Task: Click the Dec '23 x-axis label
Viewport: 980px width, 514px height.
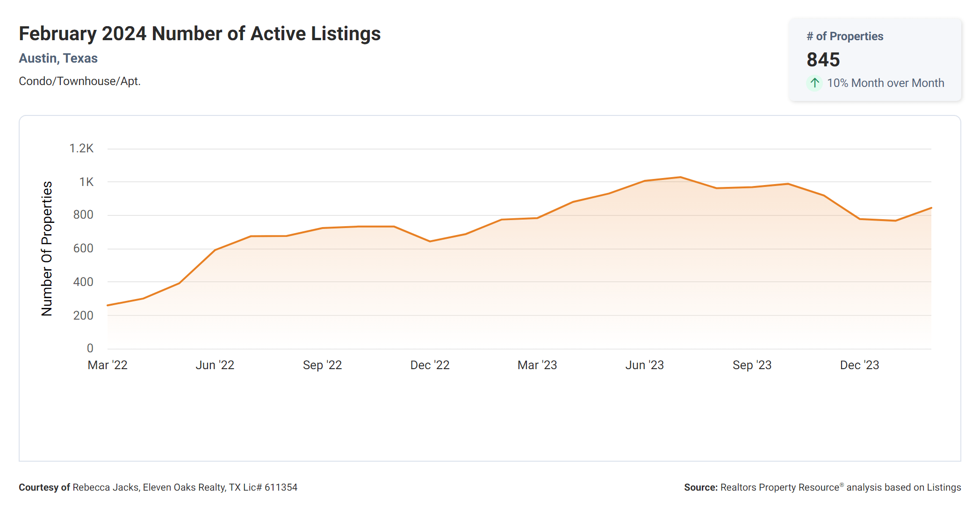Action: (x=859, y=365)
